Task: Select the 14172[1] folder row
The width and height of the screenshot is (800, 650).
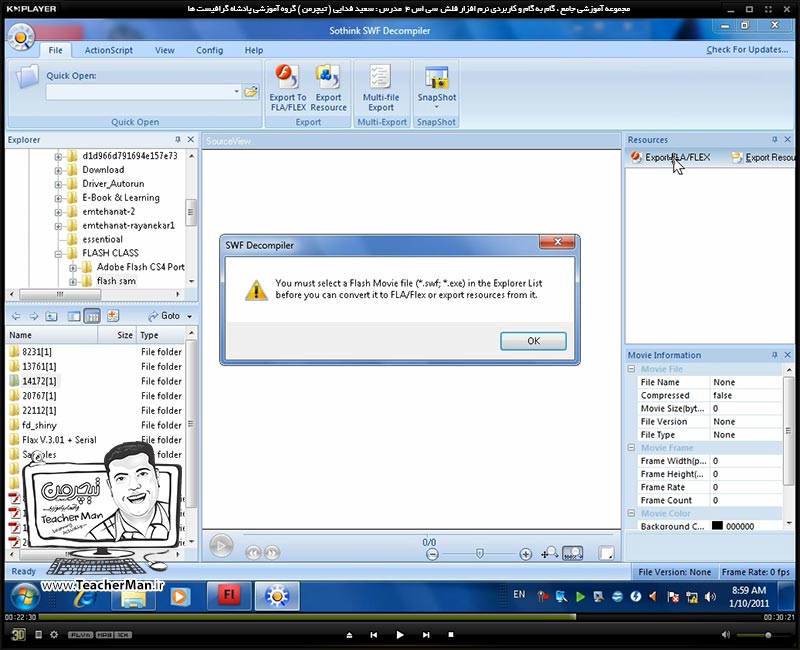Action: click(95, 381)
